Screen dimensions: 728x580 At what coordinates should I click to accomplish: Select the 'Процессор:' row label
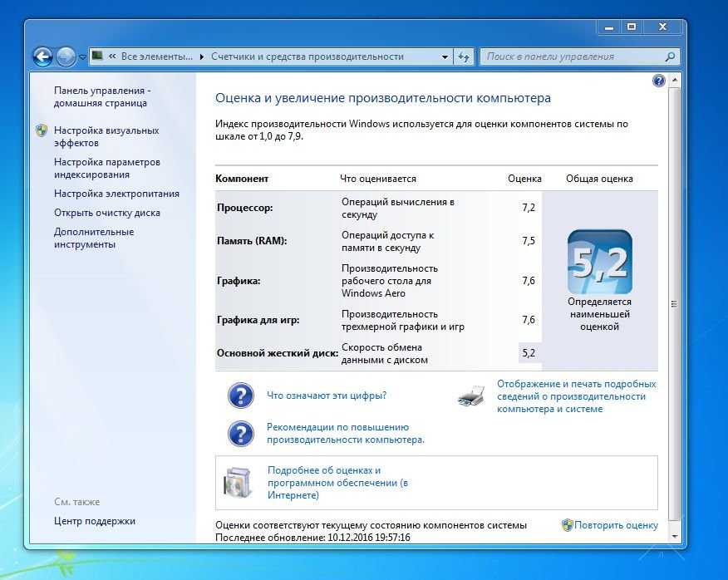coord(244,208)
